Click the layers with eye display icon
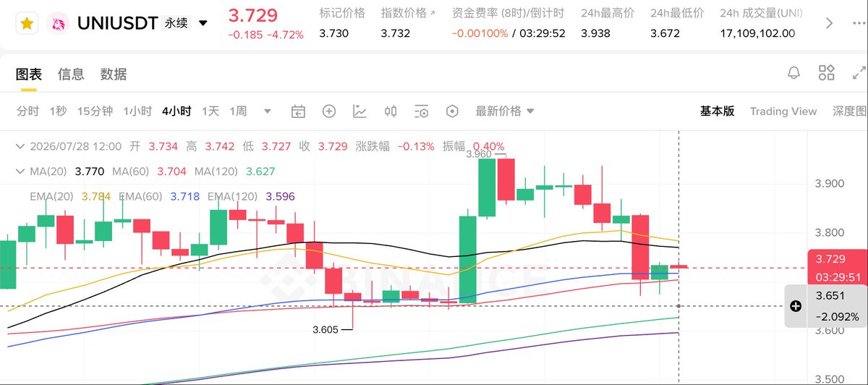The image size is (868, 385). [x=422, y=111]
